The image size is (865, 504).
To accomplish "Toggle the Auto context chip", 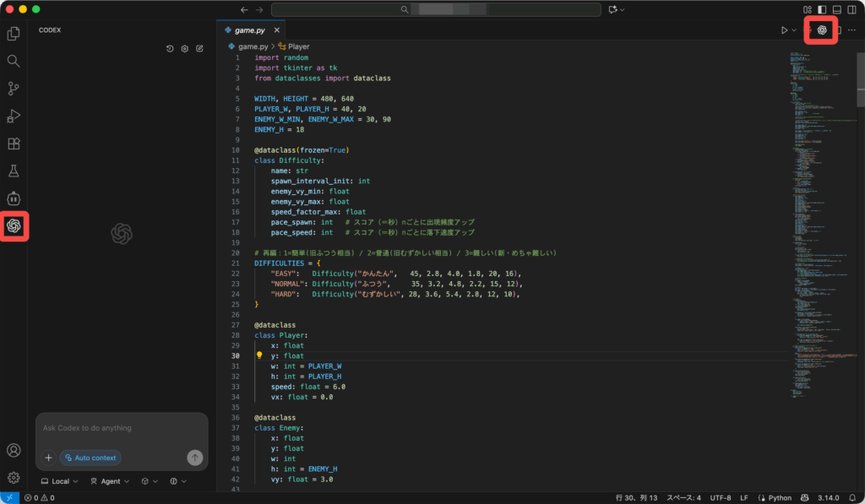I will pos(90,458).
